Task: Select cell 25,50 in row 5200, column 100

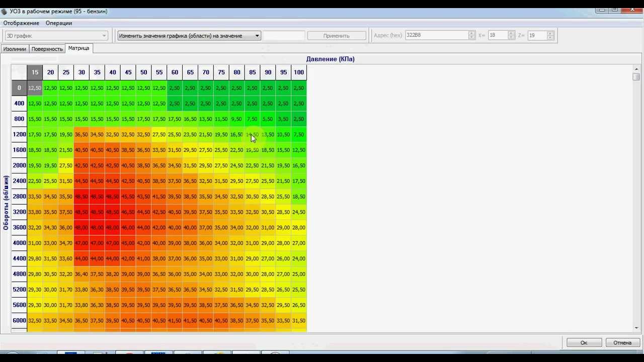Action: [299, 290]
